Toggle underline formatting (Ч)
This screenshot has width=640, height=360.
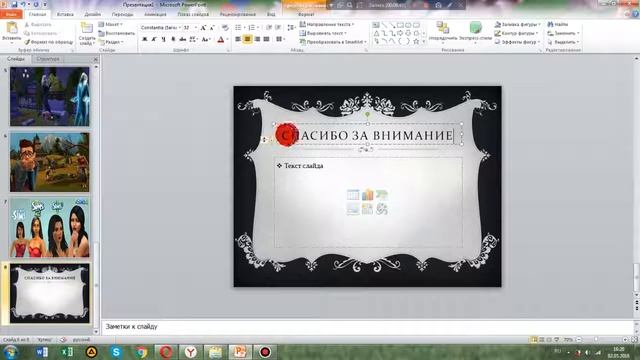coord(163,40)
